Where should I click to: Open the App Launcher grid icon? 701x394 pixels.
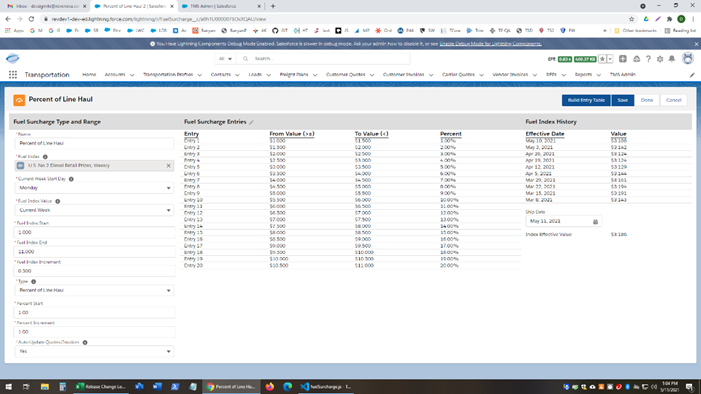pos(13,75)
